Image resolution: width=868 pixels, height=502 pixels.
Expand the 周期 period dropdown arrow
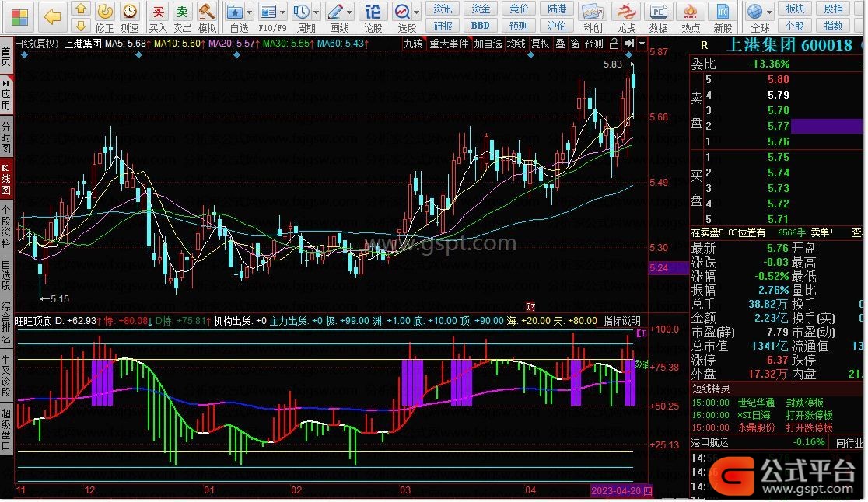(316, 11)
